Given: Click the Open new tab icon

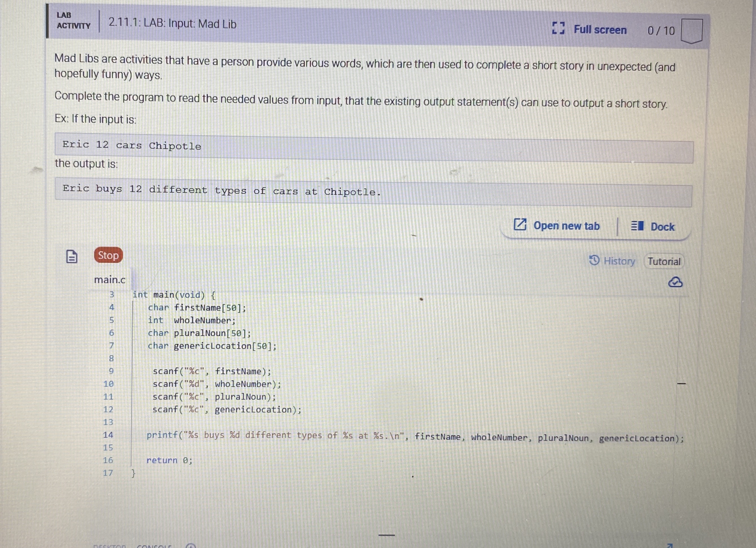Looking at the screenshot, I should [520, 225].
